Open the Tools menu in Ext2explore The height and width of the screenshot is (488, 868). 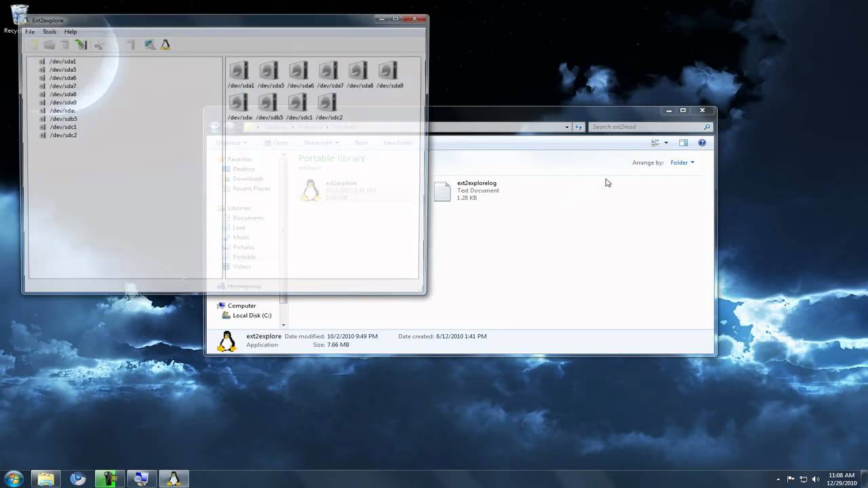[50, 32]
